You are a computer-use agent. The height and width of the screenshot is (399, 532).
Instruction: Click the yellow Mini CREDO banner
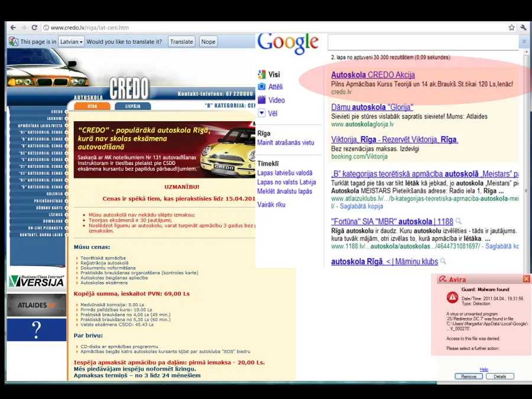pyautogui.click(x=164, y=150)
